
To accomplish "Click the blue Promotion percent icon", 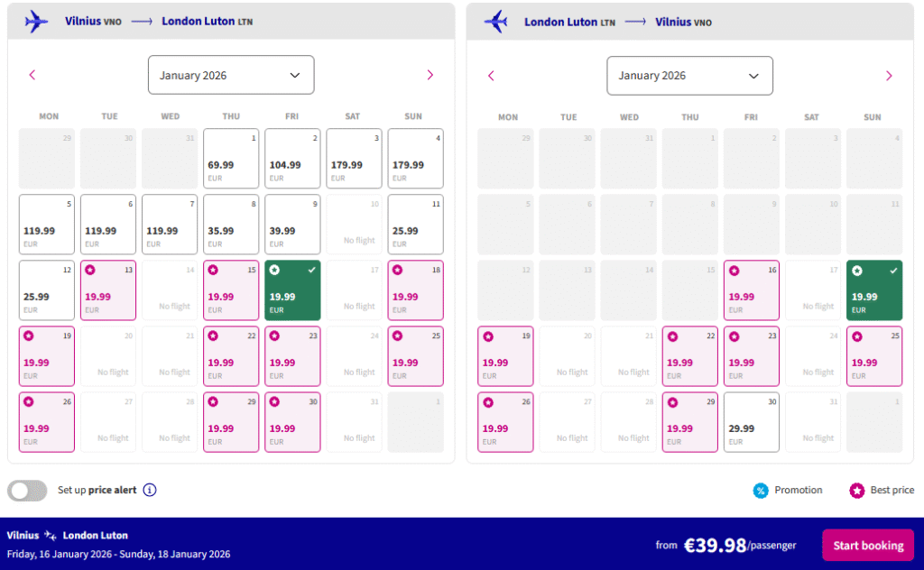I will point(761,491).
